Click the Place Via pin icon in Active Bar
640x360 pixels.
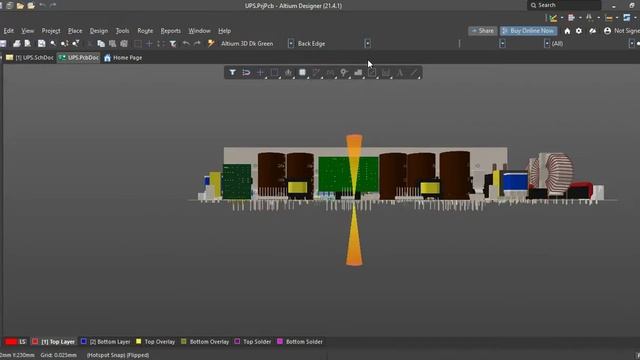coord(344,73)
